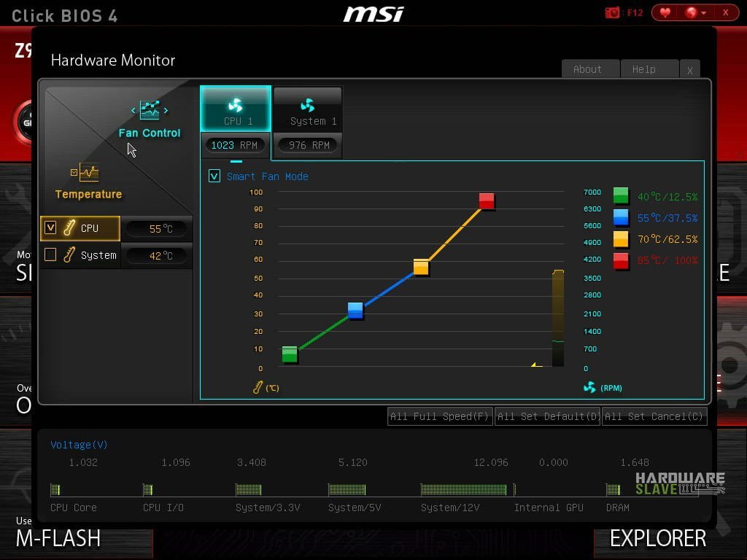Click the Fan Control graph icon
Viewport: 747px width, 560px height.
pos(150,110)
